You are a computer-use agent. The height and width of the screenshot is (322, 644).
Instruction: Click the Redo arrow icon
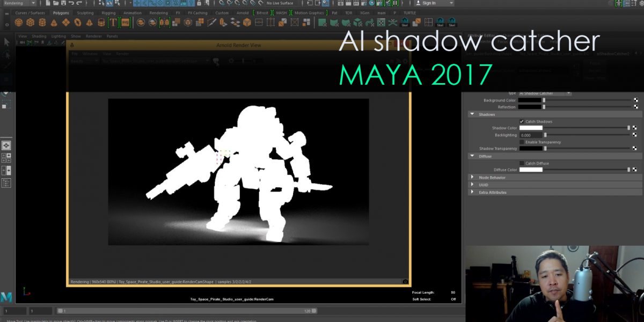tap(79, 3)
